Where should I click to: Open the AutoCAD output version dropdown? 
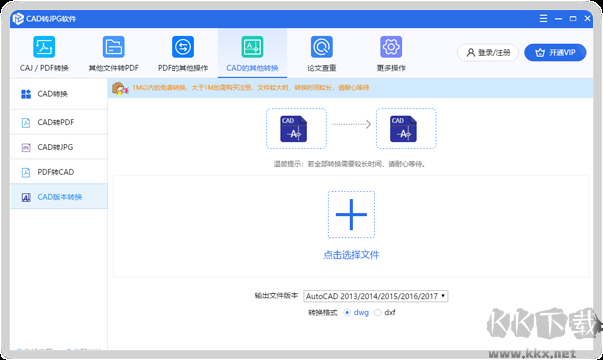(x=376, y=296)
